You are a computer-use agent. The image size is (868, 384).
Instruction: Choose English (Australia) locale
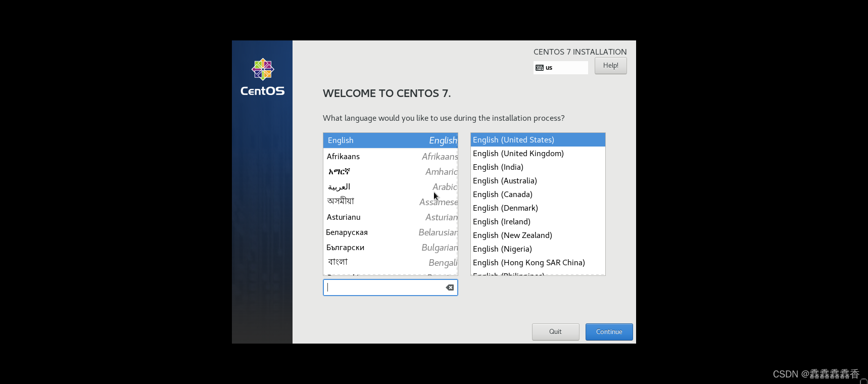[x=538, y=181]
